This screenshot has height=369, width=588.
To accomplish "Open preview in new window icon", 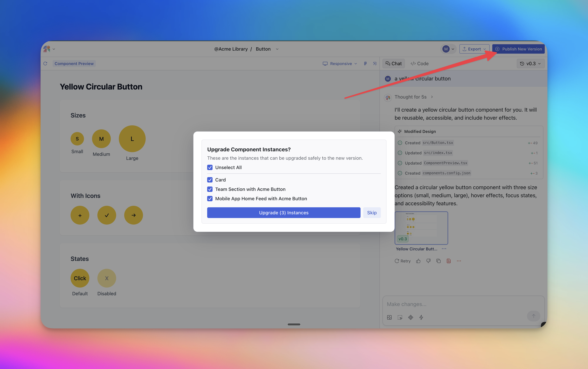I will (375, 64).
